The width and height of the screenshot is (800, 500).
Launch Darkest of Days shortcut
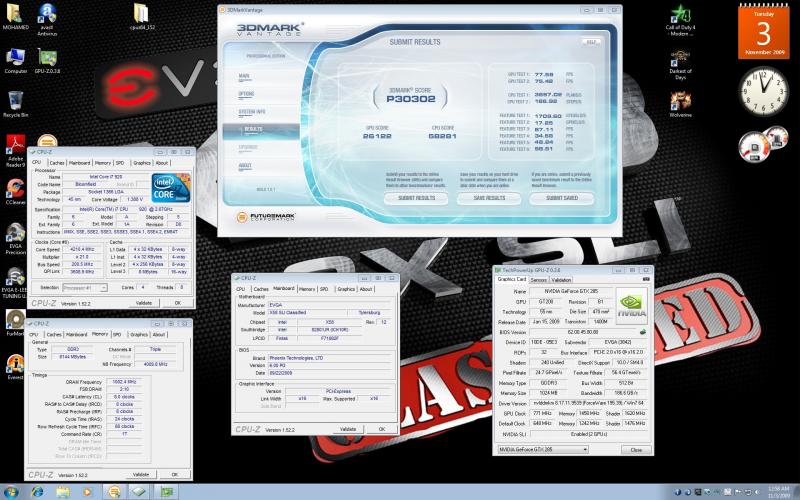680,65
